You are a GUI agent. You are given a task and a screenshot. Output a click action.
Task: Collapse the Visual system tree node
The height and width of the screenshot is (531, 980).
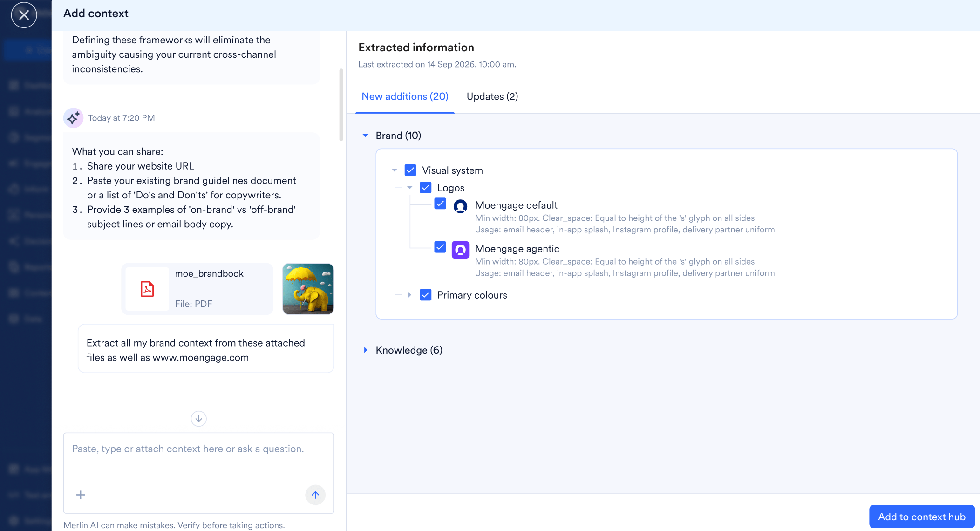click(x=395, y=170)
